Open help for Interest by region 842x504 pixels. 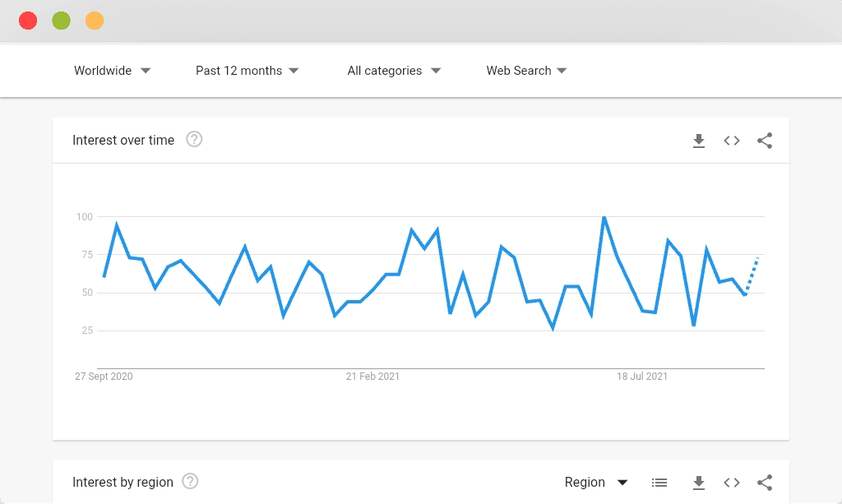tap(190, 482)
